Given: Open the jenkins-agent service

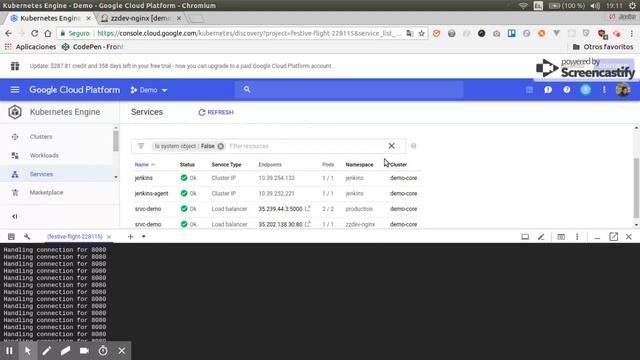Looking at the screenshot, I should click(x=151, y=193).
